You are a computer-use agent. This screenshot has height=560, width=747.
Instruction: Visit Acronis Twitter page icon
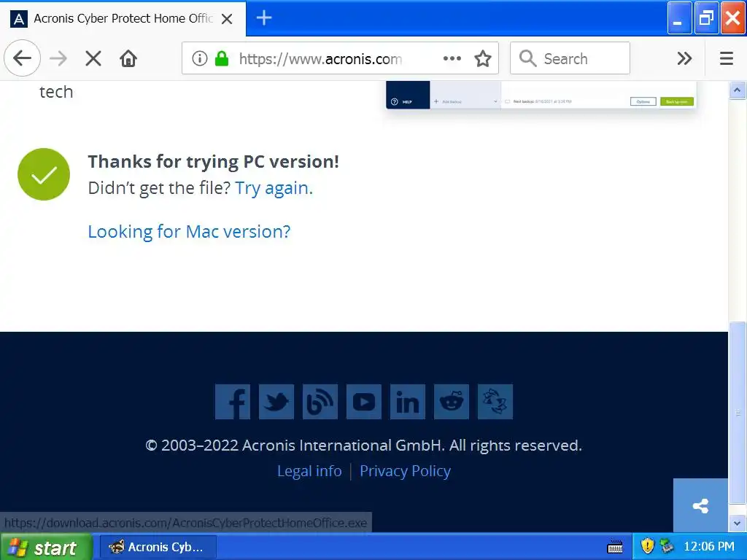point(276,402)
